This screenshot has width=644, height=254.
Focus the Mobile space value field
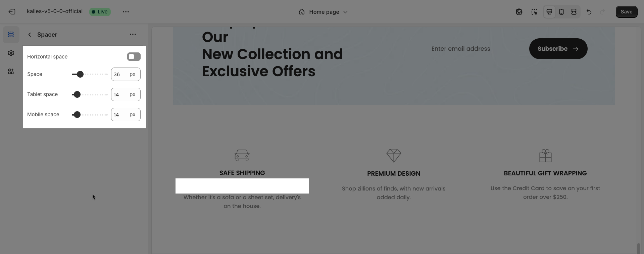pyautogui.click(x=126, y=115)
